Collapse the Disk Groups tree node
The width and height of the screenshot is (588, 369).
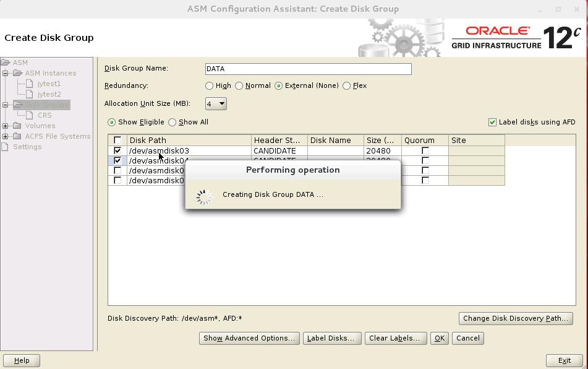(5, 105)
